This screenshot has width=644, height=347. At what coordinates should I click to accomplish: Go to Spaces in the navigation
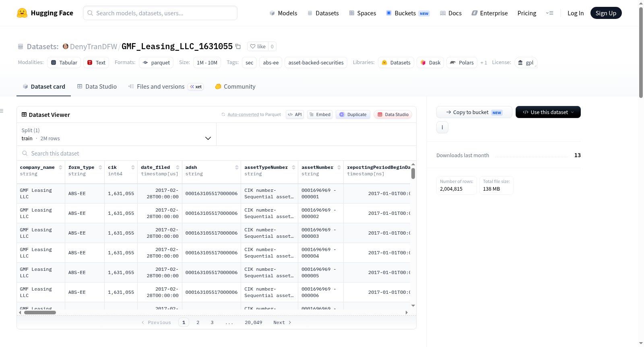pyautogui.click(x=363, y=13)
